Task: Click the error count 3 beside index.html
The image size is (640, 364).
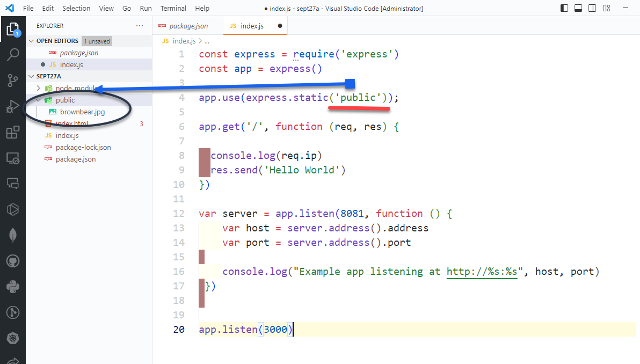Action: pyautogui.click(x=142, y=123)
